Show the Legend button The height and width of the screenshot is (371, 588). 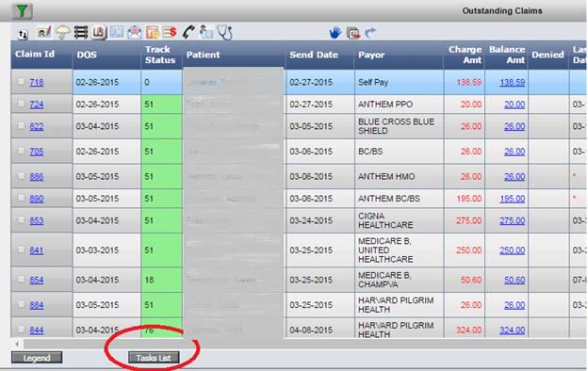coord(37,358)
